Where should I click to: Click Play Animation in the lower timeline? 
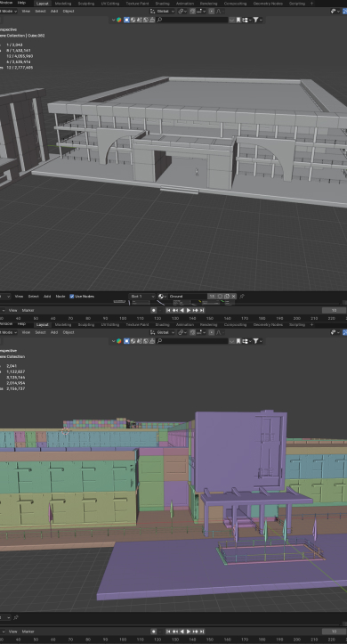pos(189,632)
